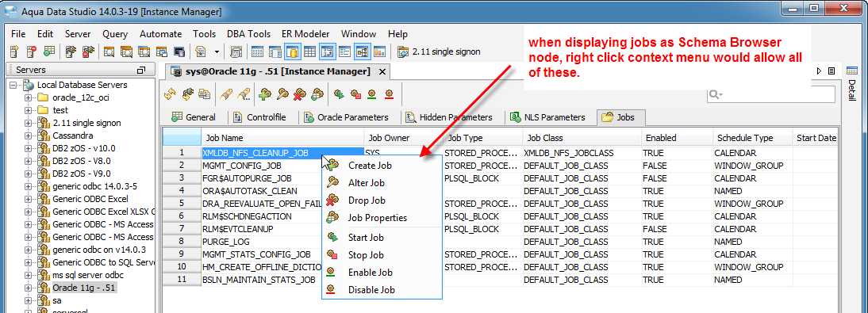Close the sys@Oracle 11g Instance Manager tab
This screenshot has height=313, width=868.
pyautogui.click(x=382, y=71)
